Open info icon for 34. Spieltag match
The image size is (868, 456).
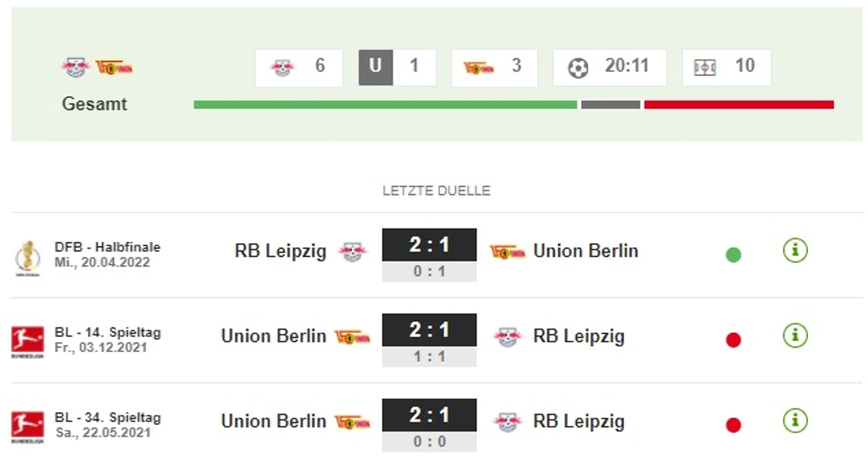click(x=795, y=421)
